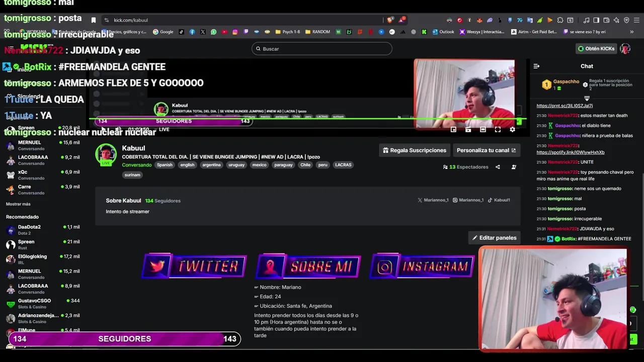Open the Outlook bookmark

tap(443, 32)
